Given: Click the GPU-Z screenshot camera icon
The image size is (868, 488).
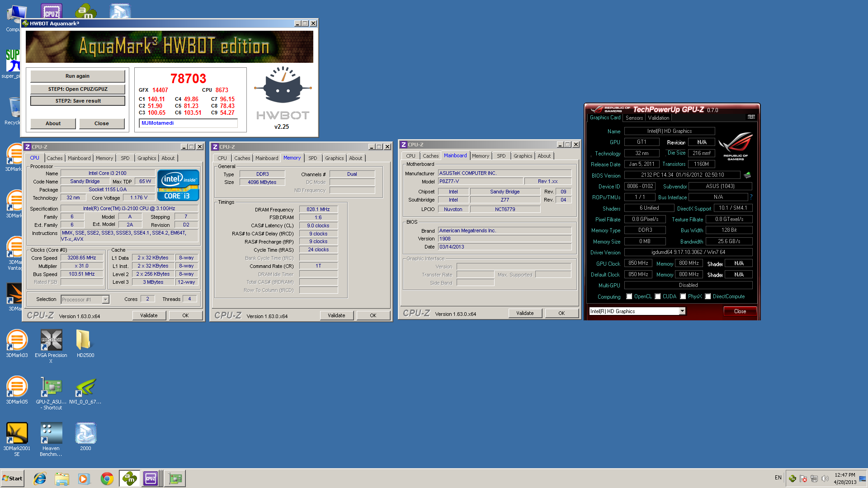Looking at the screenshot, I should 751,117.
